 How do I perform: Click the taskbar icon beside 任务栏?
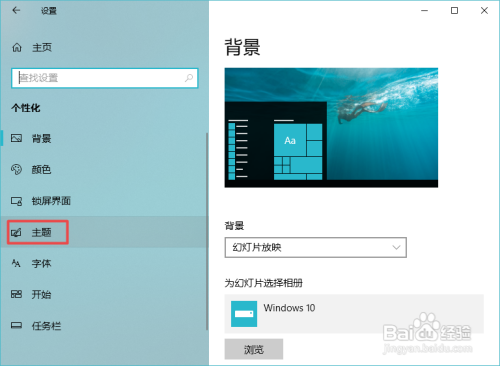tap(16, 325)
